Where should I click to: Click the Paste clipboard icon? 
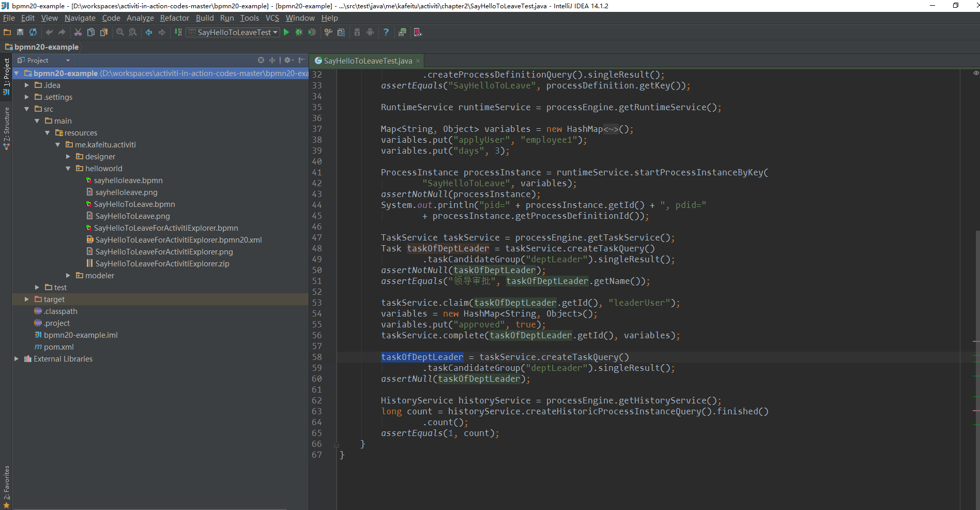(104, 32)
